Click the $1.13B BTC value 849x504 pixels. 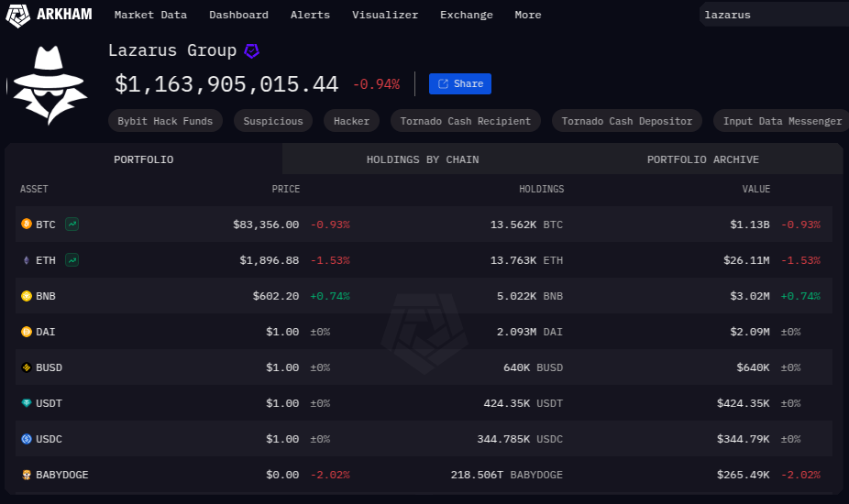[749, 225]
